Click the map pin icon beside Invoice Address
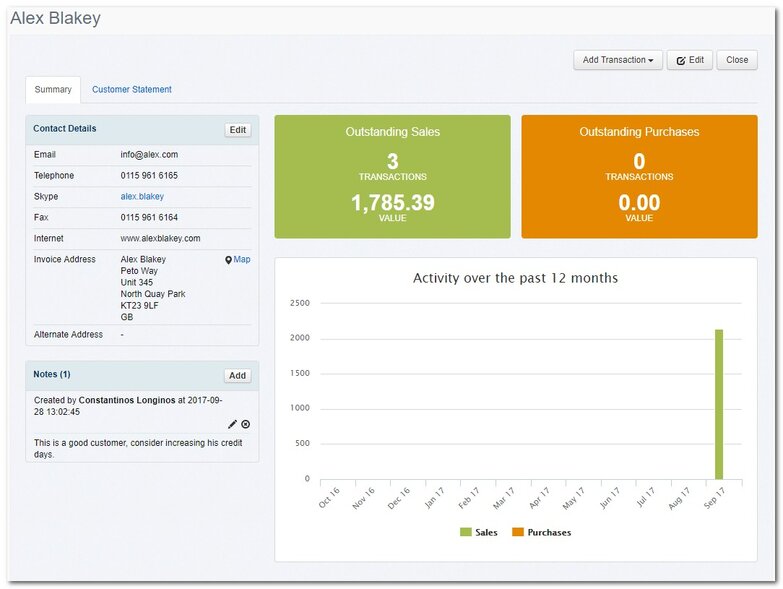 [x=228, y=260]
